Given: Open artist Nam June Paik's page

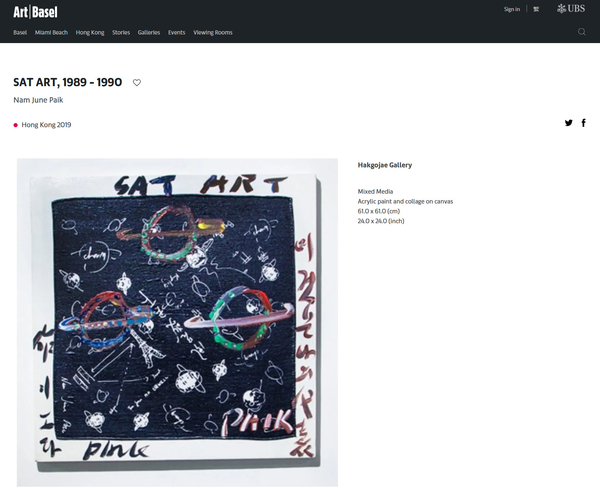Looking at the screenshot, I should (38, 100).
